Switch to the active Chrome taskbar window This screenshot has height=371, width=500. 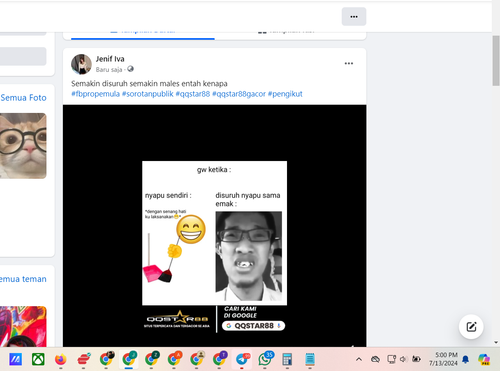(x=129, y=359)
